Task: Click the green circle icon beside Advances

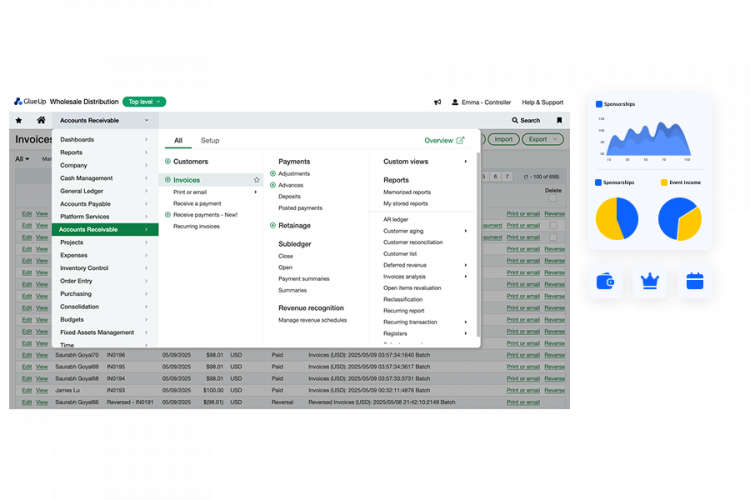Action: point(273,185)
